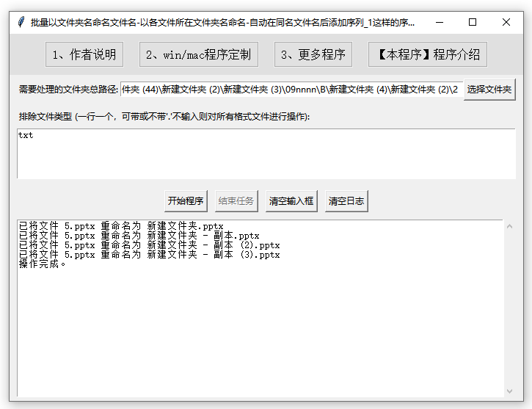Clear the log with 清空日志 button

(346, 201)
